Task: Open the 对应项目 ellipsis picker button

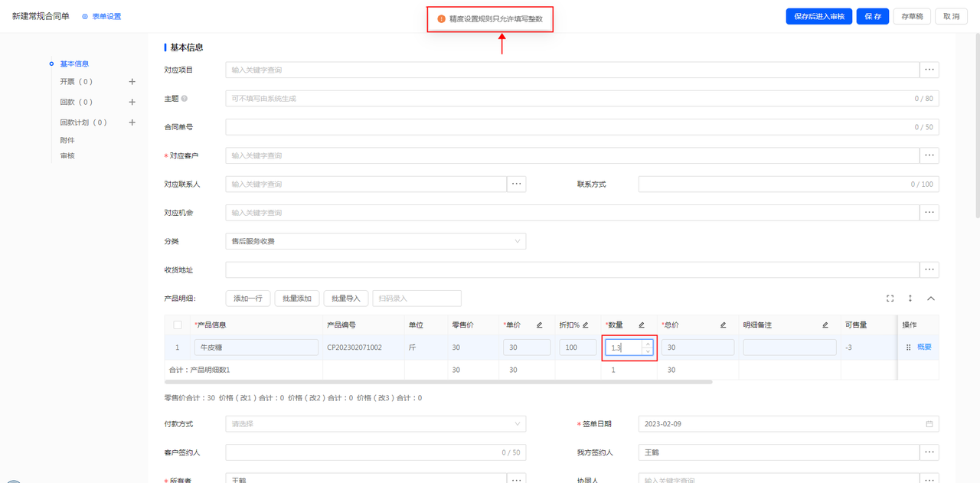Action: point(929,70)
